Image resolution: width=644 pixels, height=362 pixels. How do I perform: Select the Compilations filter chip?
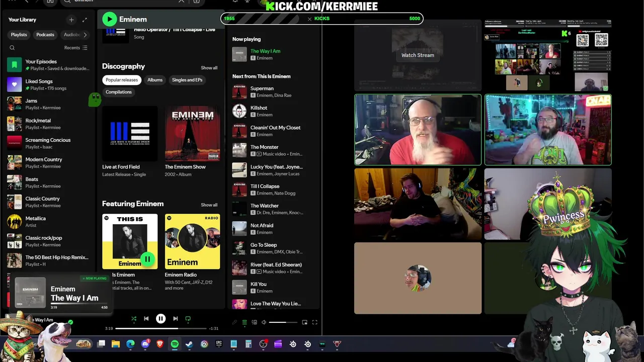click(119, 92)
